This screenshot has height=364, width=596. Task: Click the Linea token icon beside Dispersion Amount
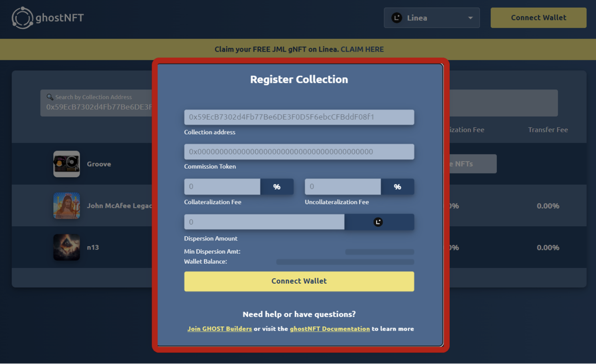(x=378, y=222)
